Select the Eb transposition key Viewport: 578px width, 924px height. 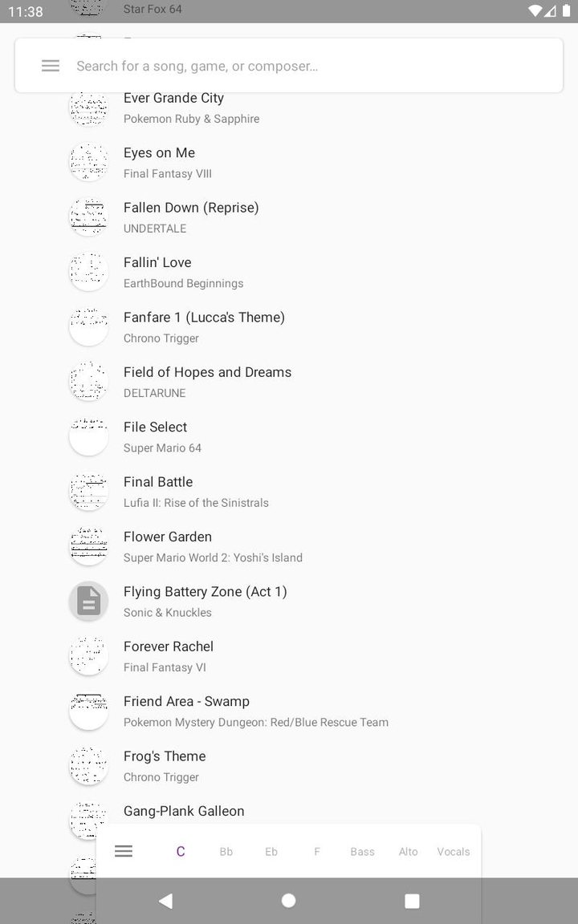(x=271, y=851)
